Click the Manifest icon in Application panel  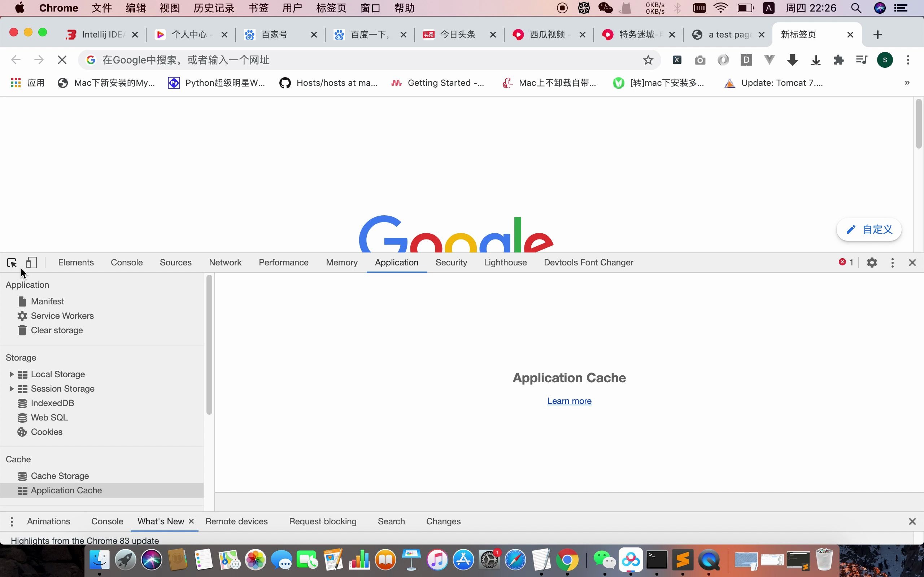click(x=23, y=301)
